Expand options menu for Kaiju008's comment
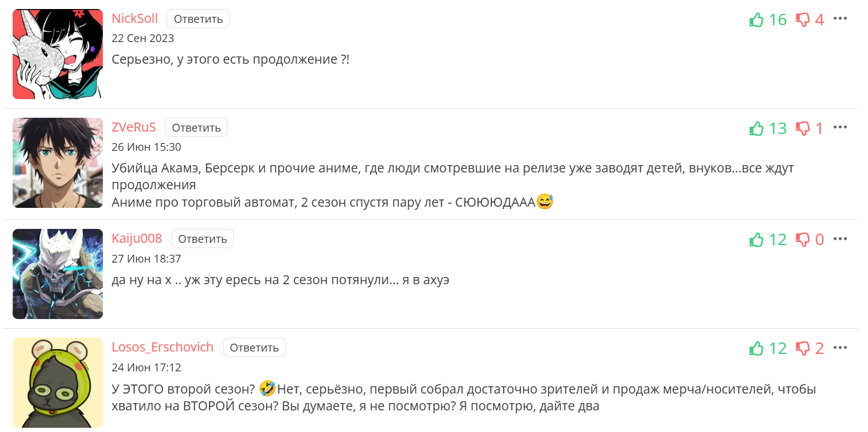The image size is (868, 432). pos(840,239)
